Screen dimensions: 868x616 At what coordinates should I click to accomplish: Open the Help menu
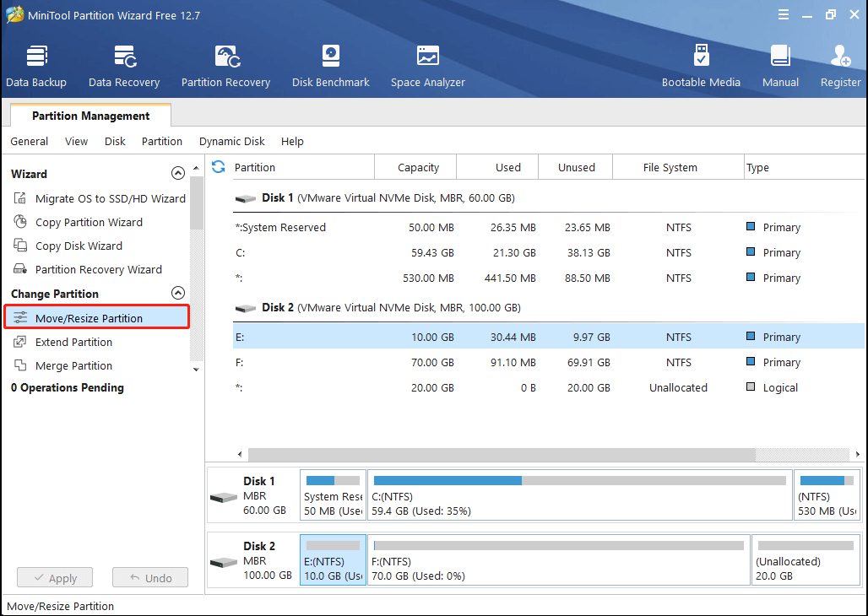click(x=292, y=141)
